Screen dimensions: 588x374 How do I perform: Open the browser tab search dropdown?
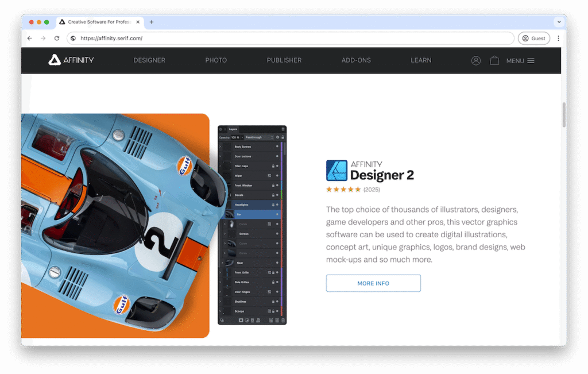[559, 22]
